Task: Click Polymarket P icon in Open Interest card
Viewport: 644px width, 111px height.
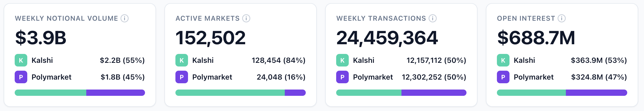Action: tap(503, 77)
